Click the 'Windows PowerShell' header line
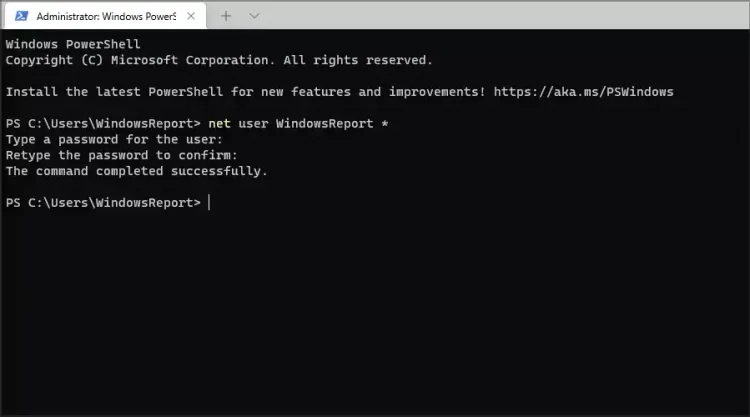This screenshot has height=417, width=750. [73, 45]
